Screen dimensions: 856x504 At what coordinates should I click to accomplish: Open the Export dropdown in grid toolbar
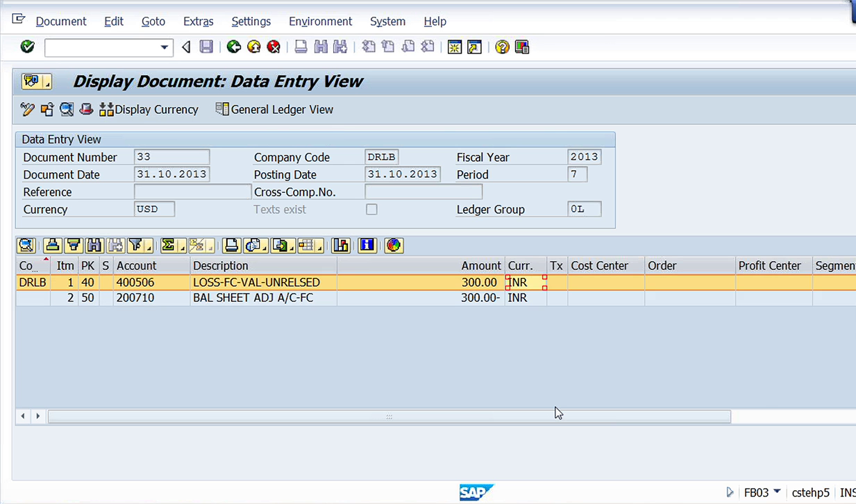coord(283,245)
